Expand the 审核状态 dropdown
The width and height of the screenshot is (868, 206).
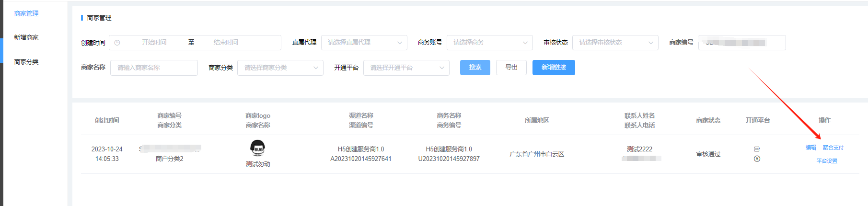pos(615,43)
